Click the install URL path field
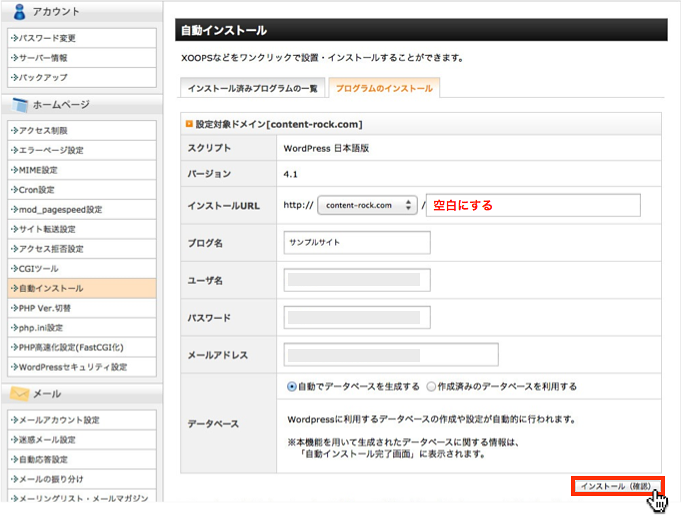Viewport: 681px width, 515px height. coord(533,205)
